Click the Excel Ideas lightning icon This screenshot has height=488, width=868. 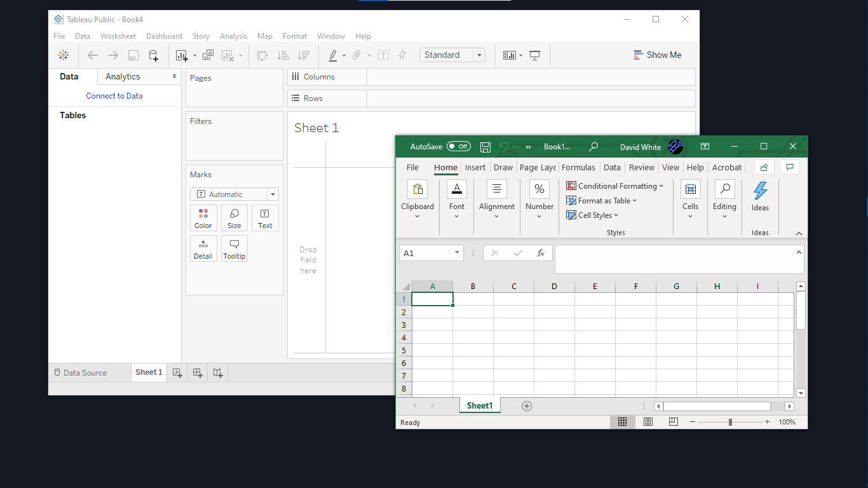[760, 191]
